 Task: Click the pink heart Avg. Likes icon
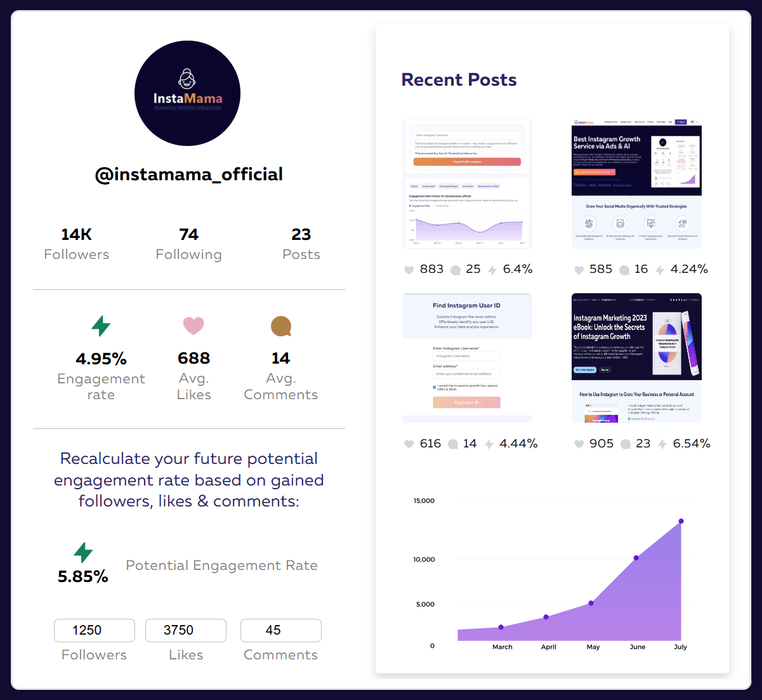click(194, 326)
